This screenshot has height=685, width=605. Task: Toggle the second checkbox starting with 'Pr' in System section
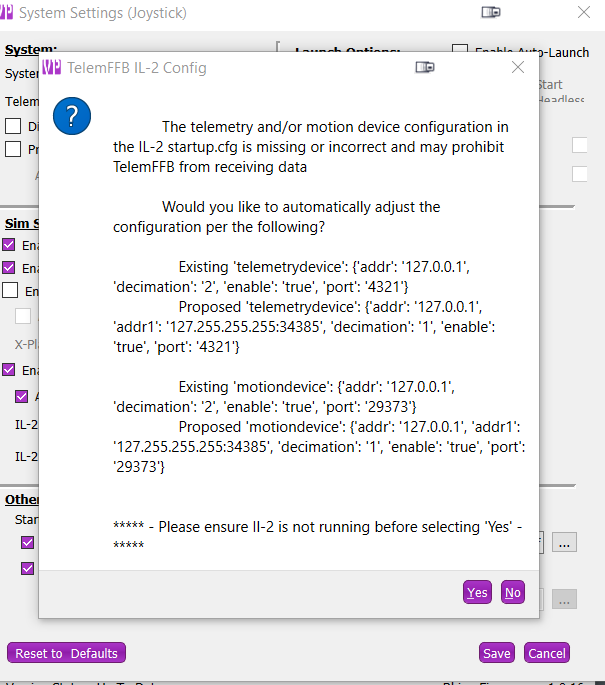[x=13, y=149]
